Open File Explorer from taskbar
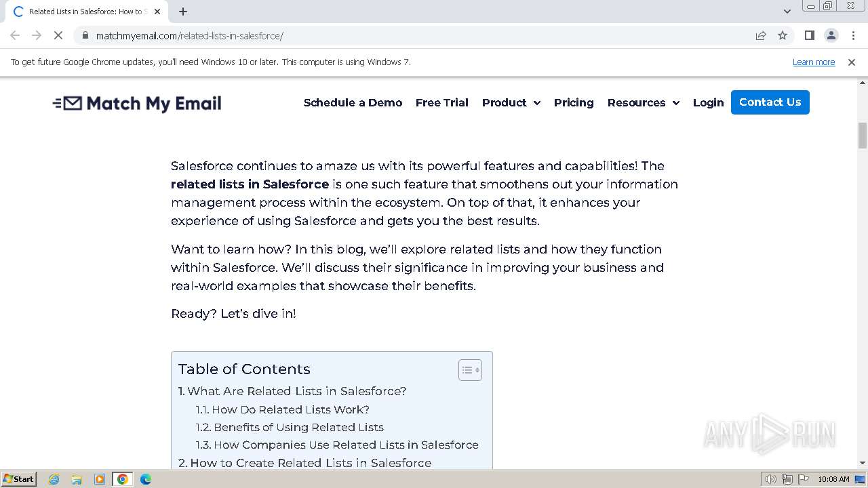The image size is (868, 488). (x=77, y=479)
